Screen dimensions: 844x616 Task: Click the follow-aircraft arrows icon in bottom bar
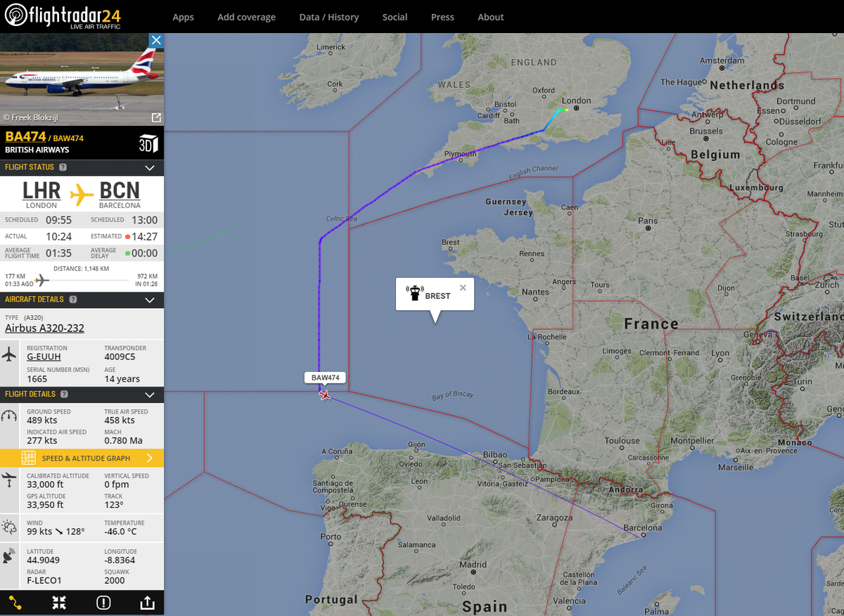59,603
